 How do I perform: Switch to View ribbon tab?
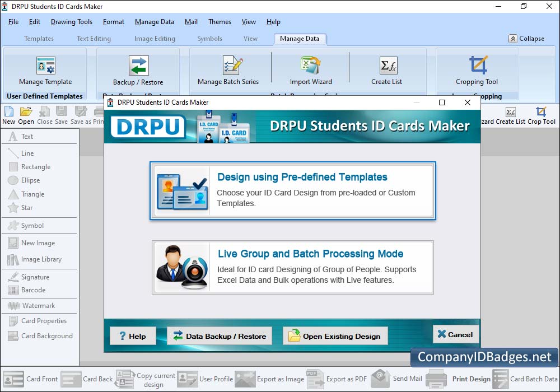click(250, 39)
